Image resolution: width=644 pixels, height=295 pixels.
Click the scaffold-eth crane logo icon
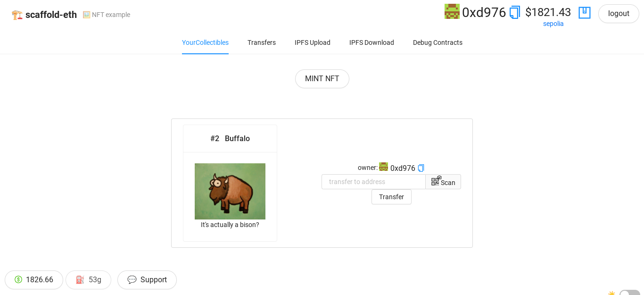point(17,15)
